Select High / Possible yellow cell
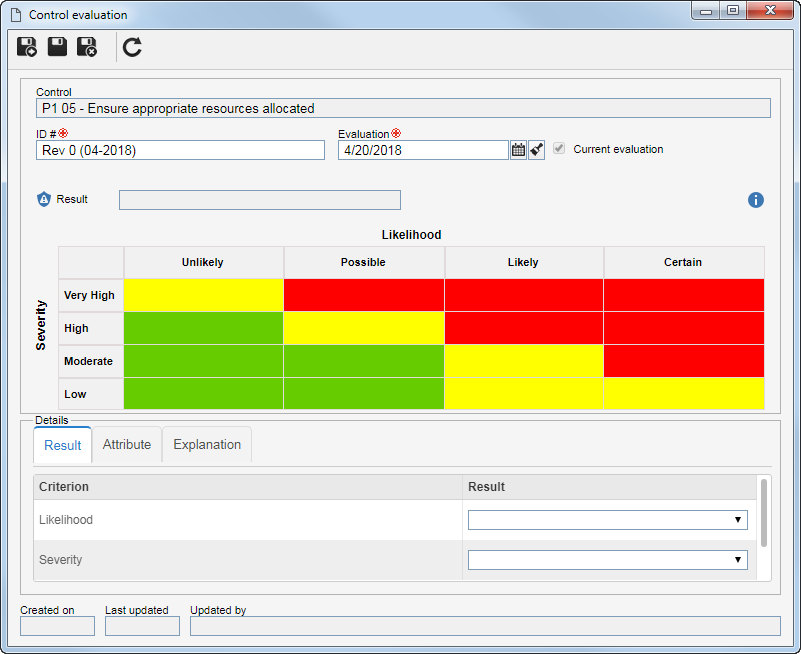This screenshot has width=801, height=654. (x=364, y=328)
